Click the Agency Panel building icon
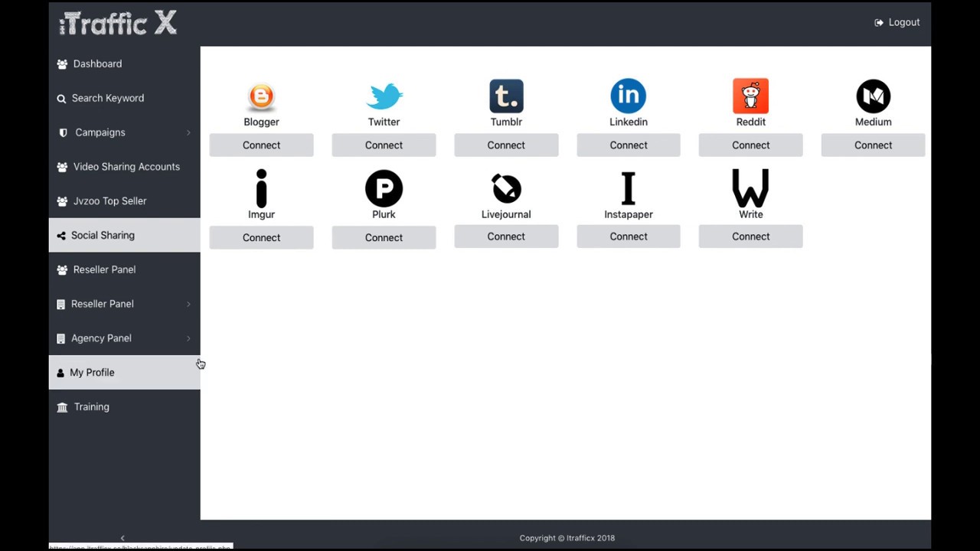 pyautogui.click(x=61, y=338)
